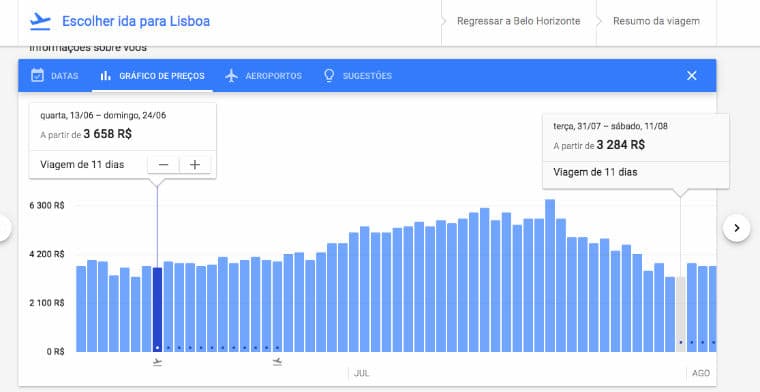Click the tallest bar near 6 300 R$
Viewport: 760px width, 392px height.
550,275
